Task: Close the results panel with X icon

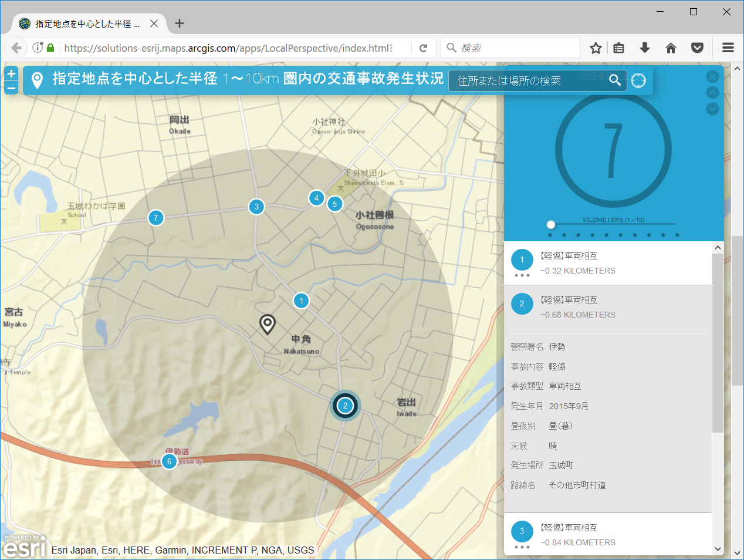Action: click(x=712, y=76)
